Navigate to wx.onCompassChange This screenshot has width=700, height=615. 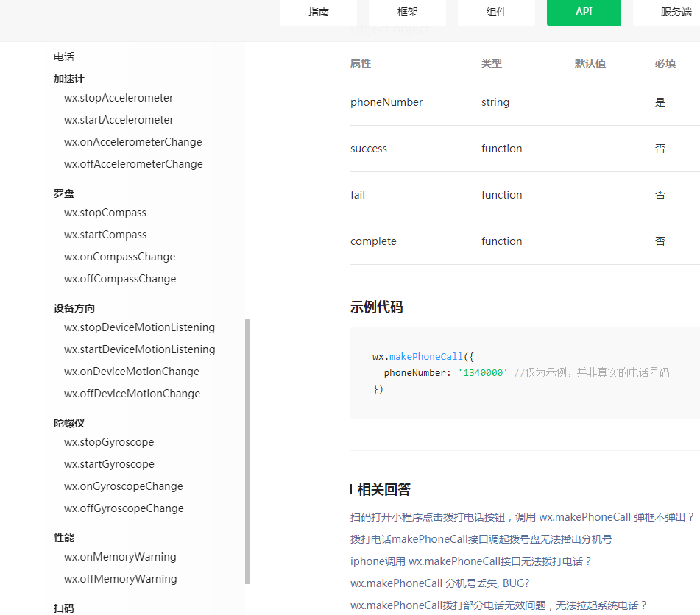[x=119, y=257]
